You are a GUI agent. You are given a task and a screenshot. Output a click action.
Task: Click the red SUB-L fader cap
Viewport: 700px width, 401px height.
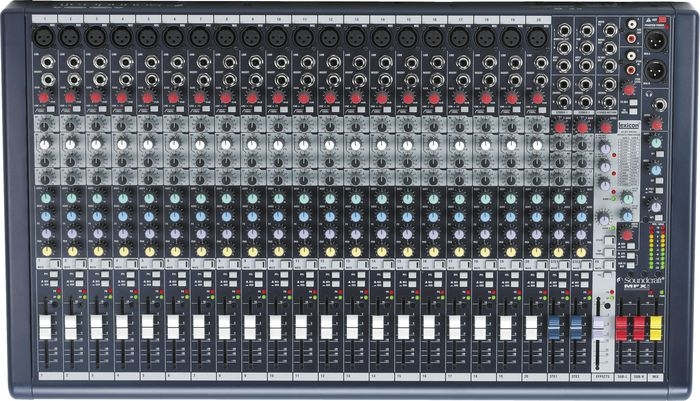pos(620,328)
